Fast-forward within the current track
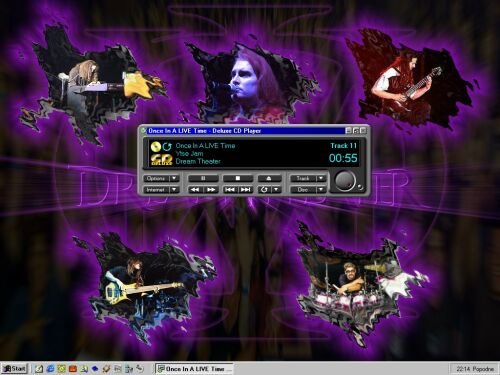 [211, 190]
